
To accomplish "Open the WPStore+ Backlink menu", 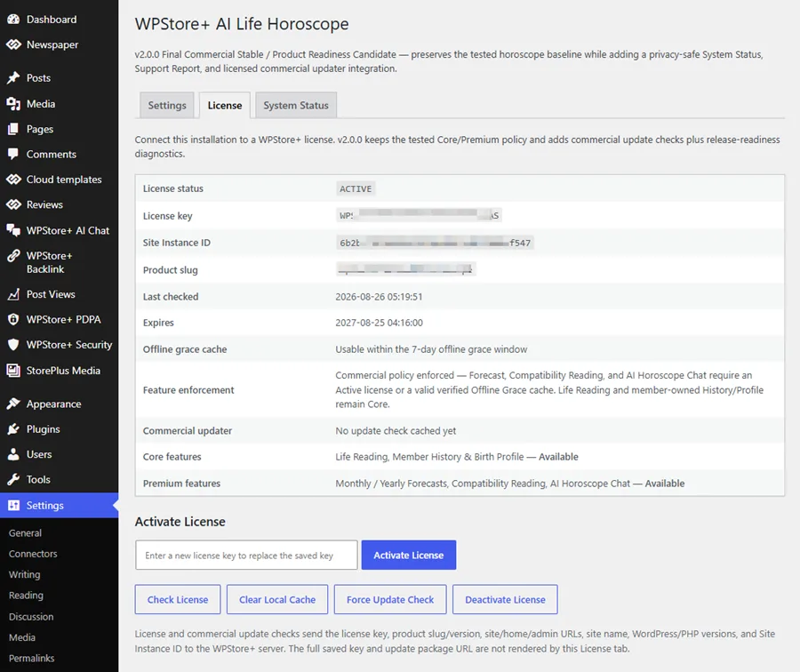I will tap(60, 262).
